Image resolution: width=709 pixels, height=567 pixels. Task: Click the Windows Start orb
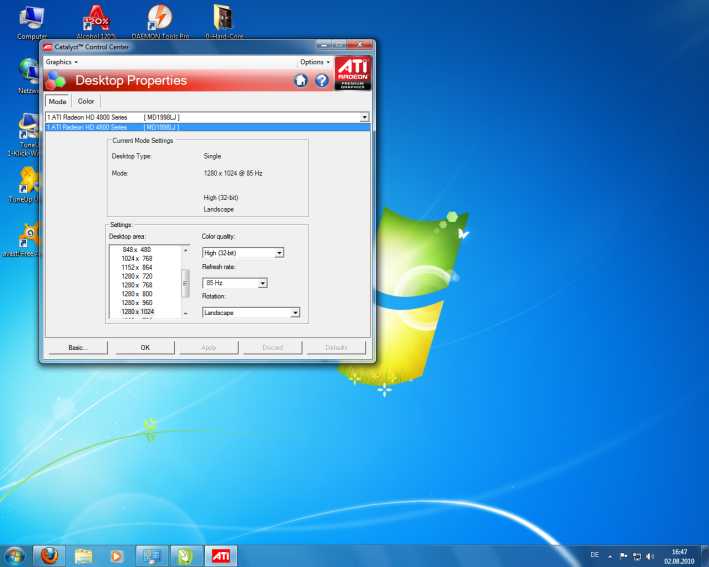click(x=14, y=556)
